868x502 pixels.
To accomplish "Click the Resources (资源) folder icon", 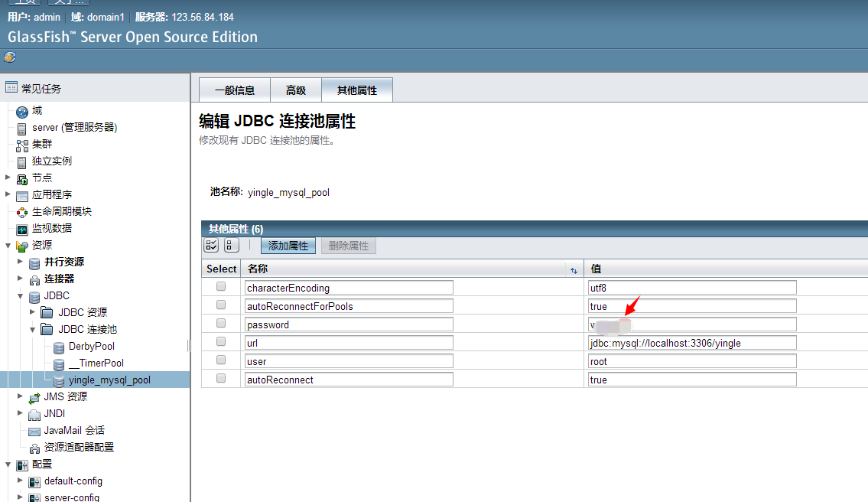I will pos(22,246).
